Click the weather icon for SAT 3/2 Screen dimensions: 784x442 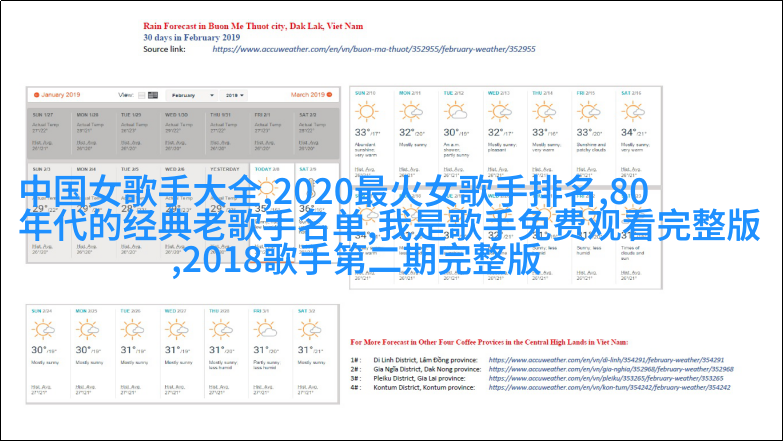click(310, 330)
